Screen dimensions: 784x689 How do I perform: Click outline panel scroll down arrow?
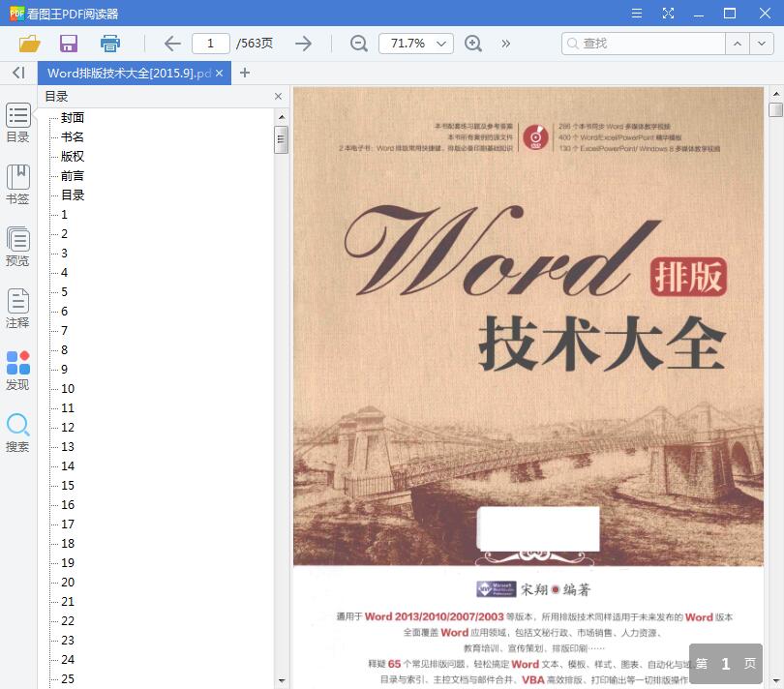[282, 681]
